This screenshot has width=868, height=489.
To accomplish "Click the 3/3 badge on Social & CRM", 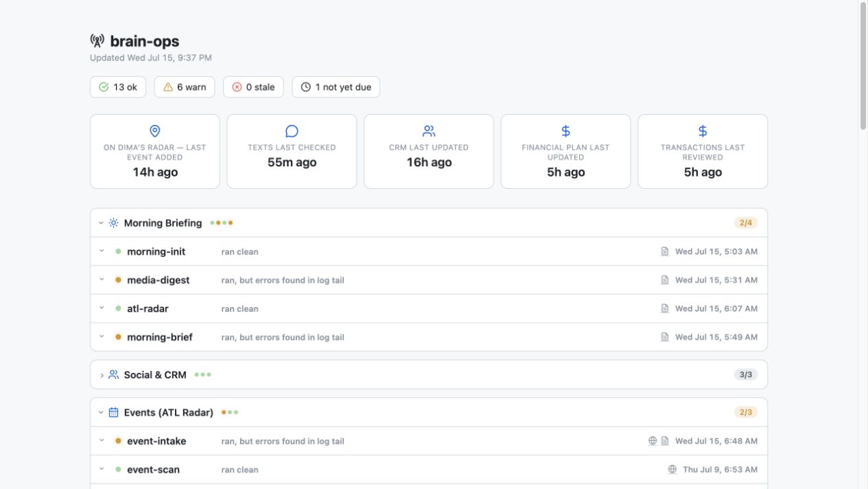I will pos(746,375).
